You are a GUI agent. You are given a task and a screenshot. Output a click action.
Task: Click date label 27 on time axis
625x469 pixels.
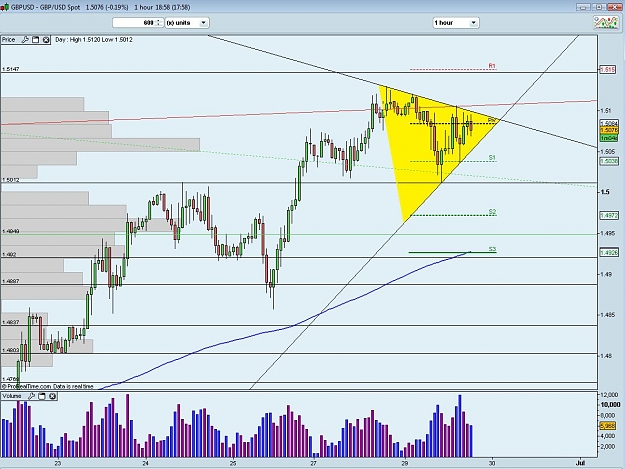point(313,463)
